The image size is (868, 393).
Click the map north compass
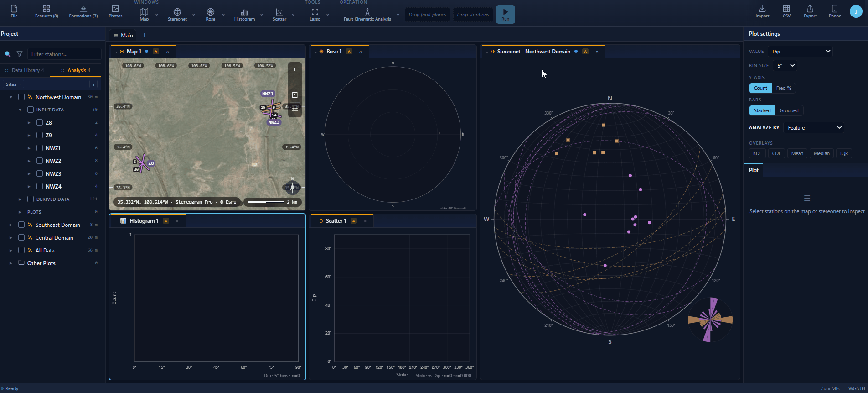[292, 187]
